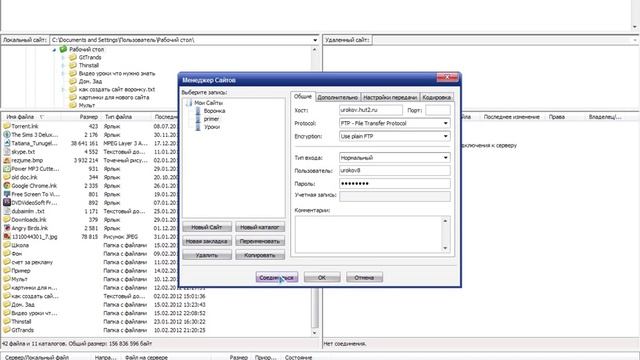Click the primer server icon
The image size is (640, 360).
(198, 119)
